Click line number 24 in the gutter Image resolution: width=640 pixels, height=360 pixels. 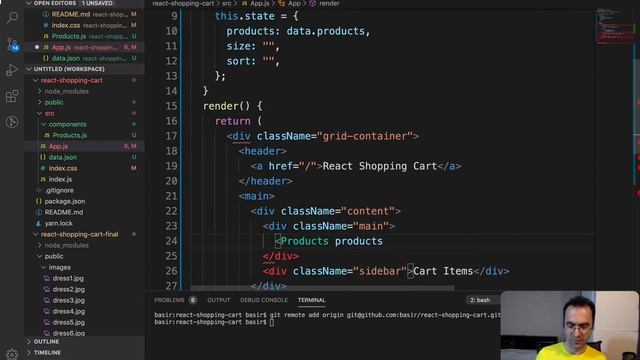[171, 241]
